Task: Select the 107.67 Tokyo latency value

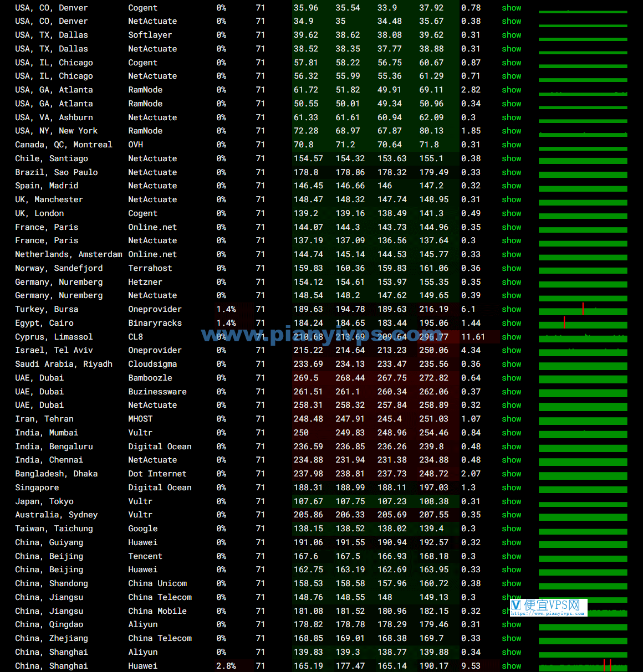Action: (308, 501)
